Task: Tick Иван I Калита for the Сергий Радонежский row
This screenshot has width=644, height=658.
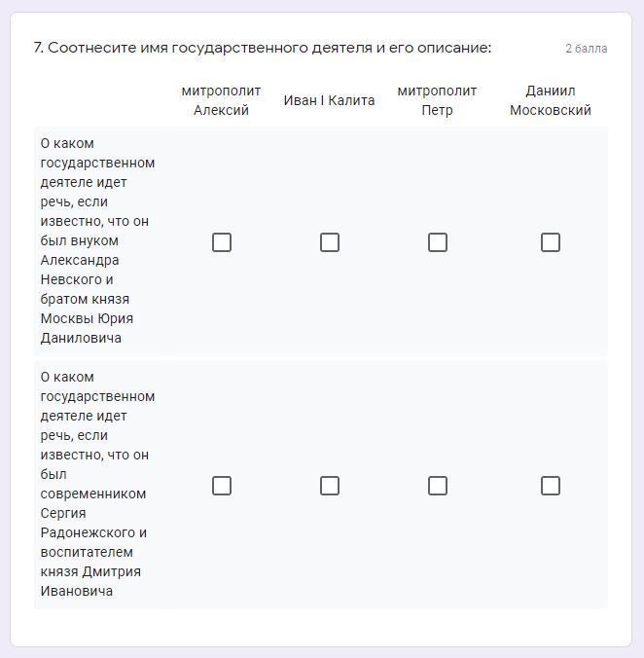Action: 330,486
